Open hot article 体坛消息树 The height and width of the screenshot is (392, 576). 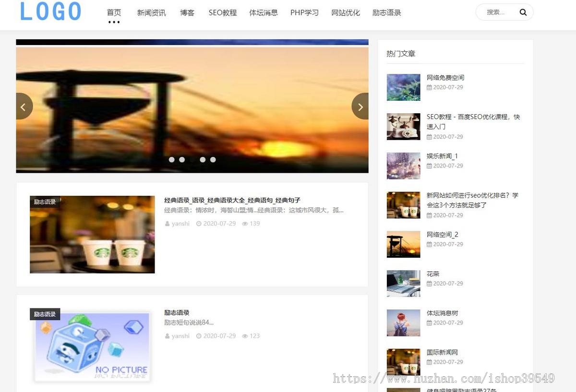[442, 313]
